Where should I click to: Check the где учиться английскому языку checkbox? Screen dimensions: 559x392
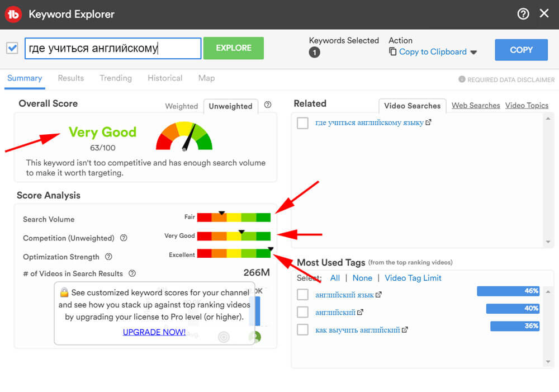click(302, 123)
